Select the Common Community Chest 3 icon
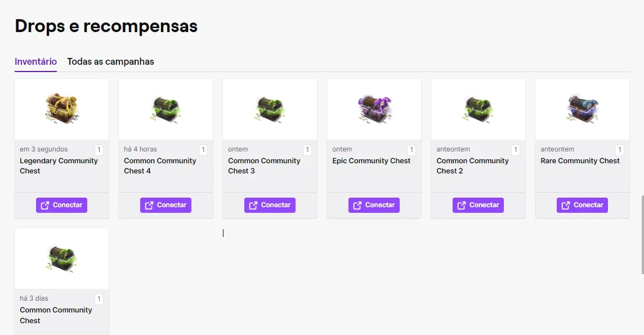 click(270, 110)
